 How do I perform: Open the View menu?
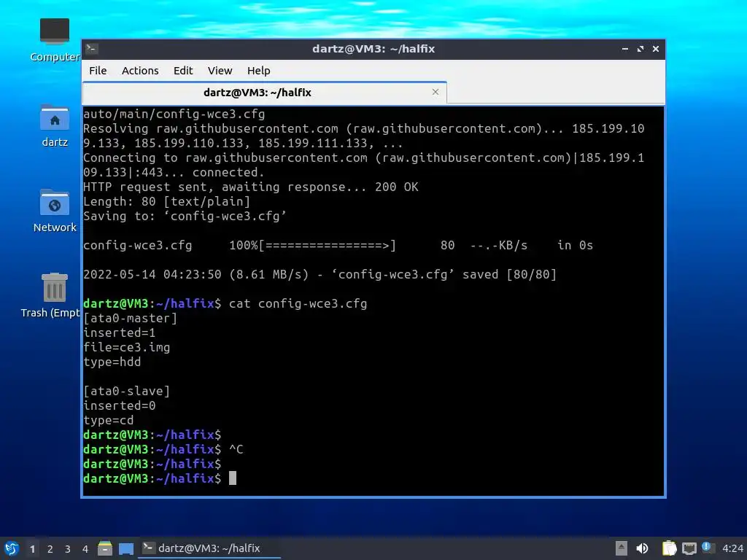tap(220, 71)
